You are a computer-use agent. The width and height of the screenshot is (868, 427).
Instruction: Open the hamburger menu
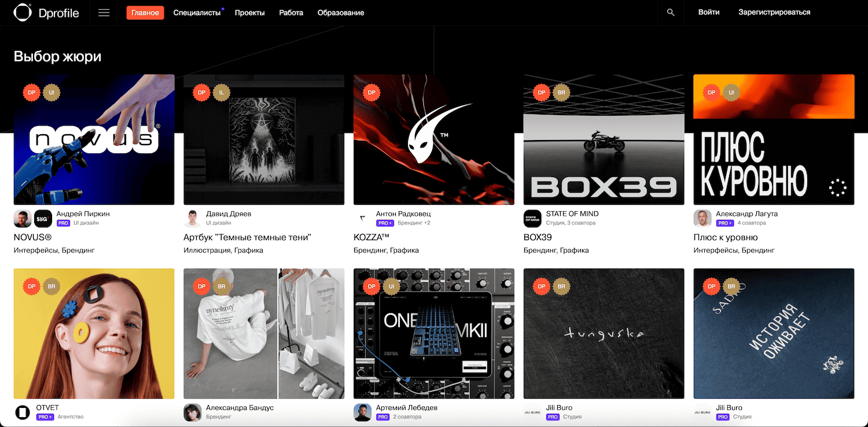104,13
